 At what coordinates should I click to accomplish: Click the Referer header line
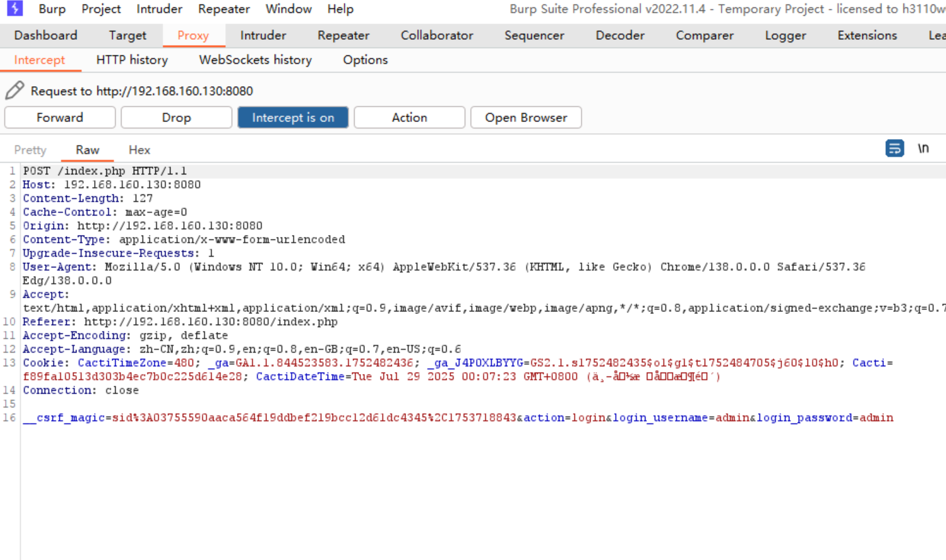point(180,322)
